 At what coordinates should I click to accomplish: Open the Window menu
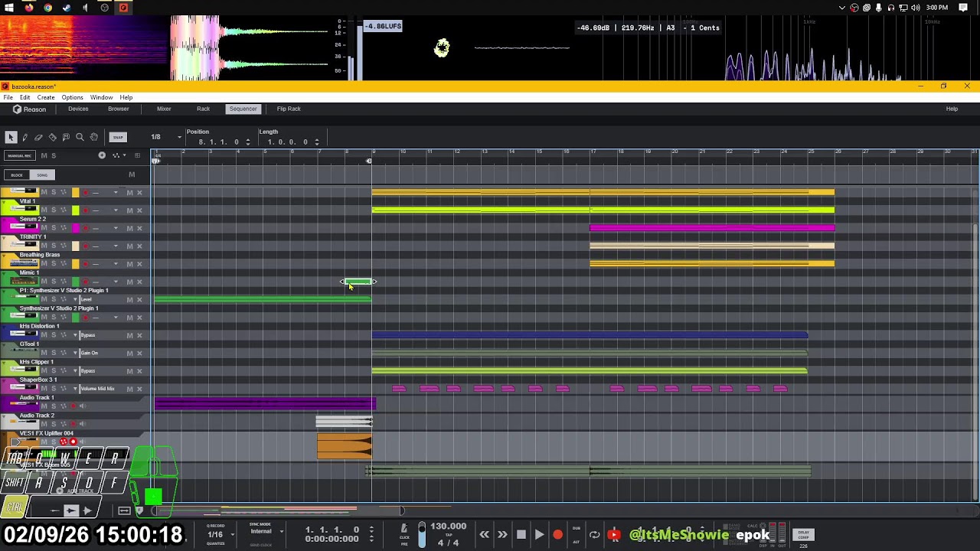pos(101,97)
